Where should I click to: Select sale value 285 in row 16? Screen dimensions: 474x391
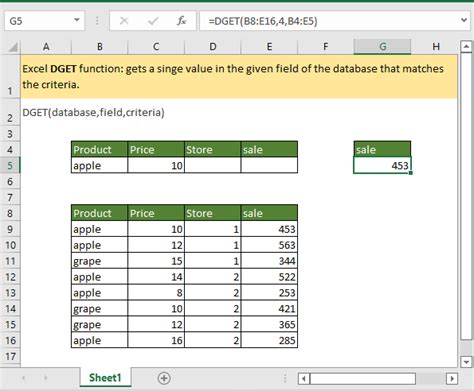(269, 340)
